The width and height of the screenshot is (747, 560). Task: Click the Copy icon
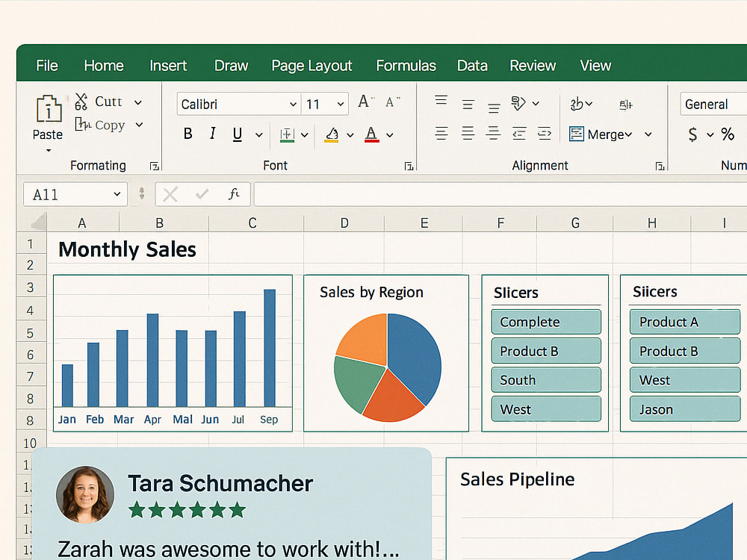(82, 124)
